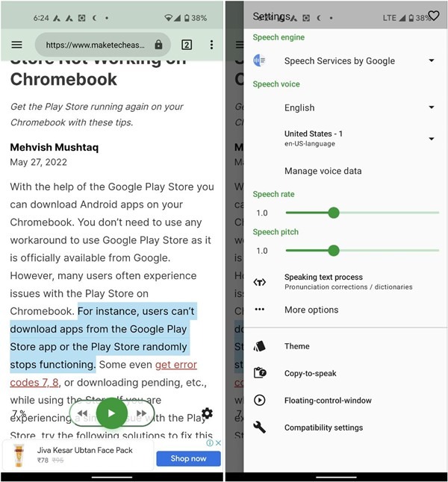
Task: Open settings via the gear icon
Action: click(207, 413)
